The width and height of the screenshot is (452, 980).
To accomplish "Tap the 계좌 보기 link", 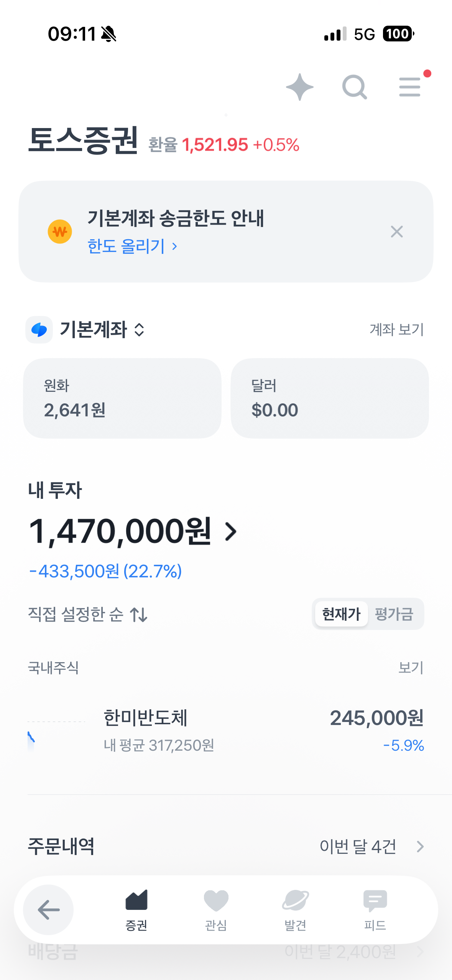I will [x=396, y=330].
